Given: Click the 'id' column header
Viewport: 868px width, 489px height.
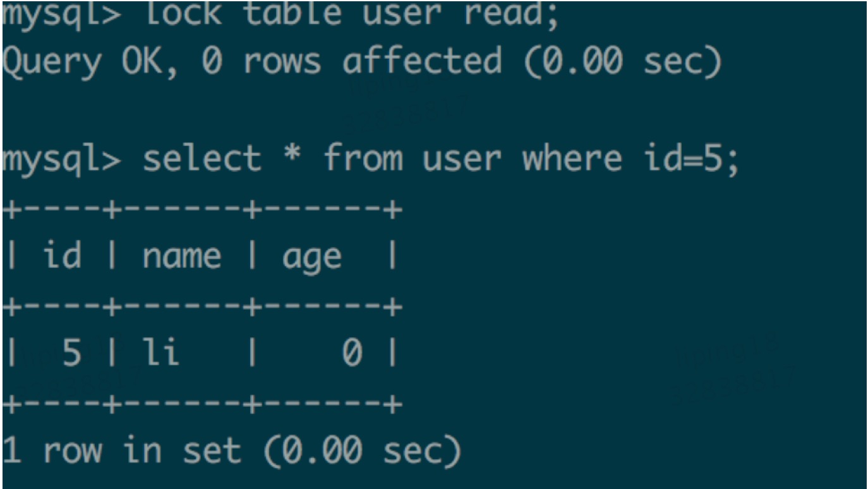Looking at the screenshot, I should [63, 256].
